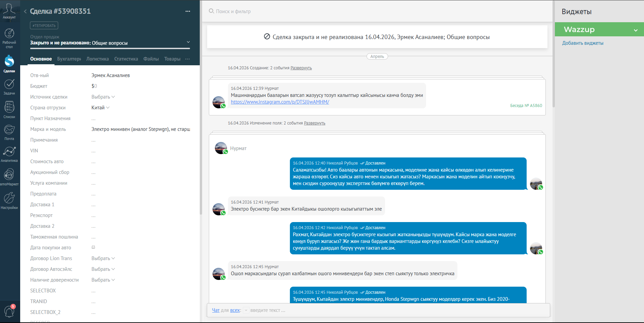Show more tabs via three dots
The width and height of the screenshot is (644, 323).
[187, 59]
